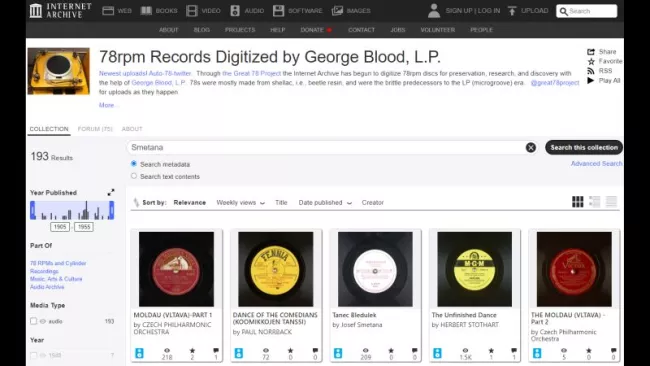
Task: Sort results by Title
Action: 281,203
